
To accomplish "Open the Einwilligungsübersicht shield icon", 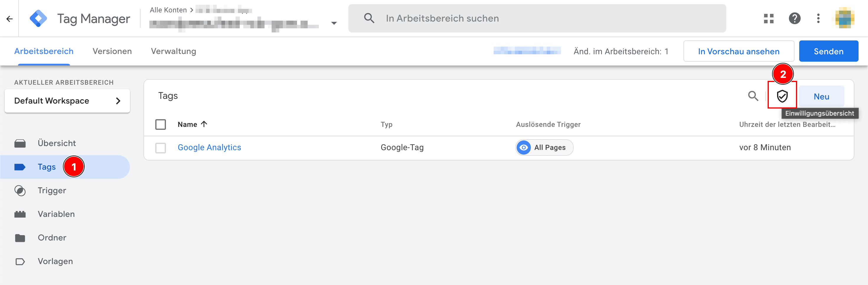I will pos(782,96).
